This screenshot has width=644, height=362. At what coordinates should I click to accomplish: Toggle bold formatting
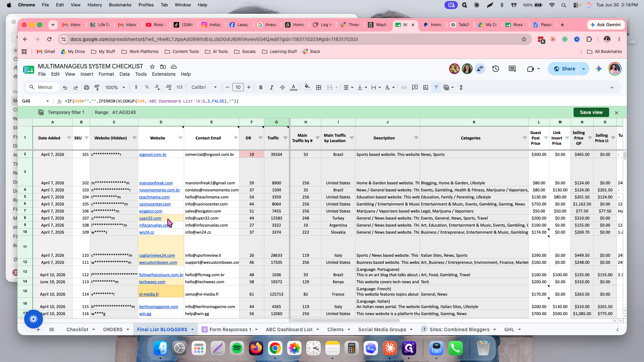(x=261, y=87)
